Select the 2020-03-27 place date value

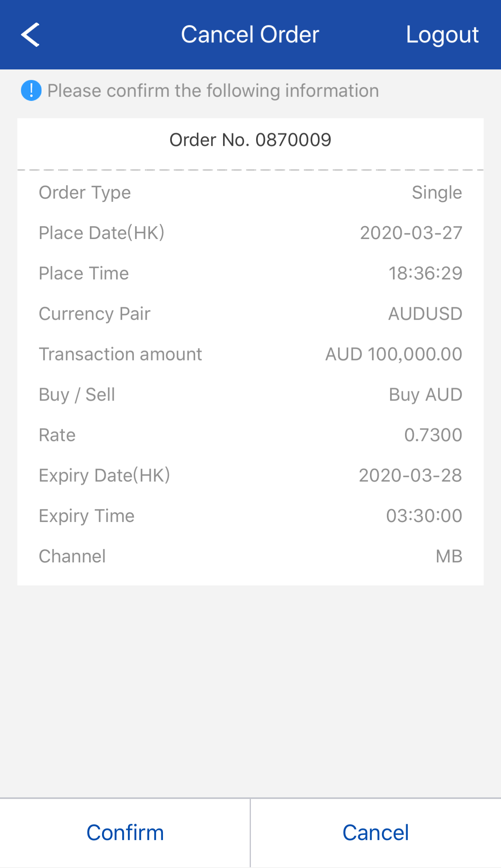coord(411,233)
